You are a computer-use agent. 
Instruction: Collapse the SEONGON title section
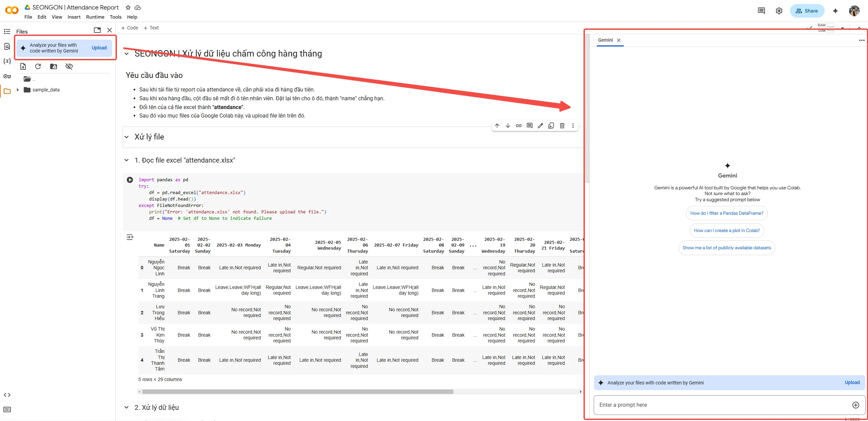[x=126, y=54]
